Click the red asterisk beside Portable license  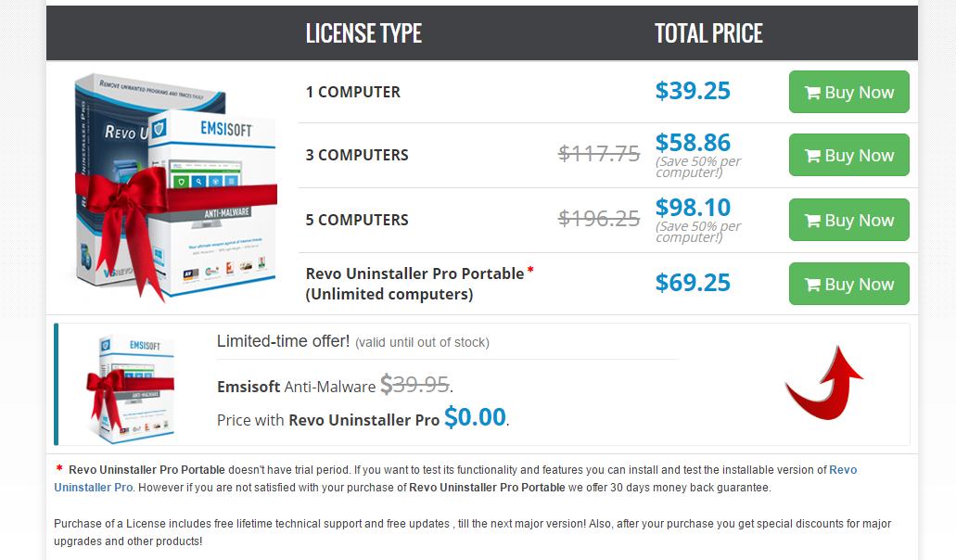tap(531, 271)
